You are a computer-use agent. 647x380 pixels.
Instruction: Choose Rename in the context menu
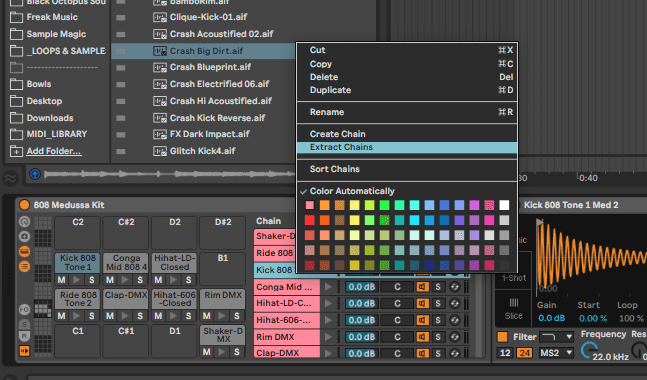point(407,112)
